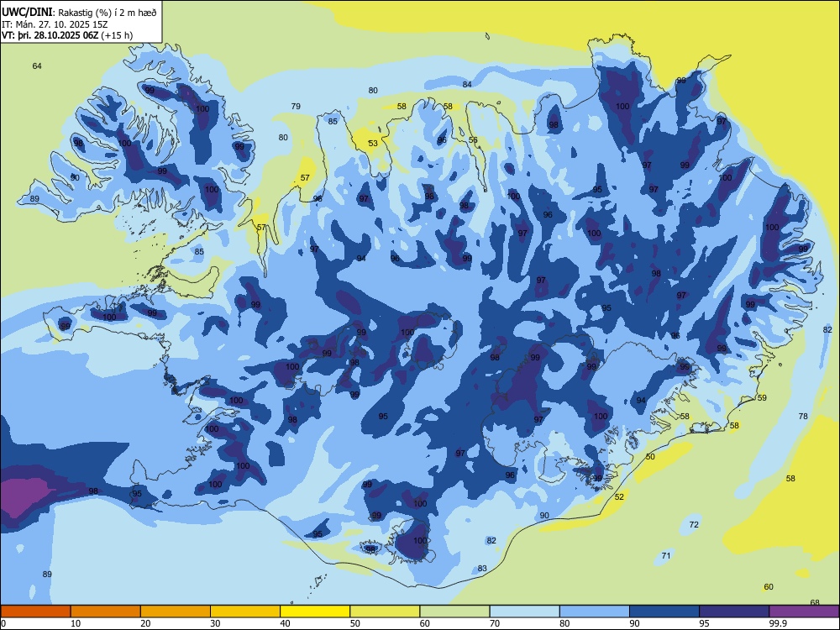Select the humidity value 84 on the map
This screenshot has height=630, width=840.
pos(467,84)
